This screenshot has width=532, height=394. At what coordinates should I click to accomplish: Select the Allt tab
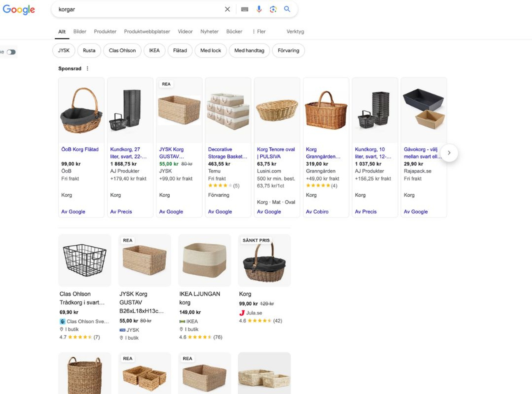click(x=62, y=32)
